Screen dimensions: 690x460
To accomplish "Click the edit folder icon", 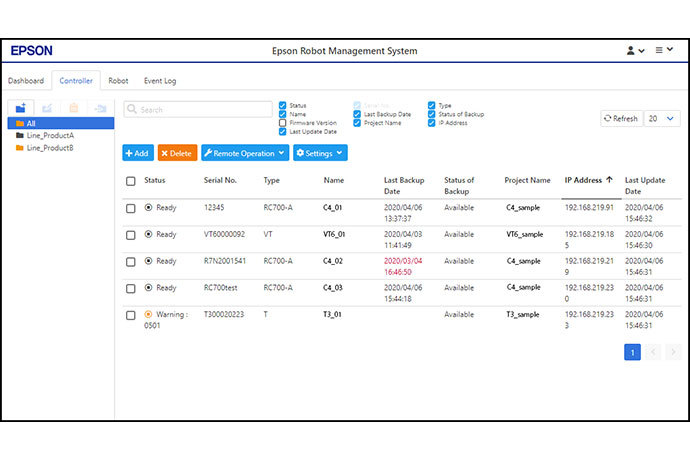I will 47,108.
